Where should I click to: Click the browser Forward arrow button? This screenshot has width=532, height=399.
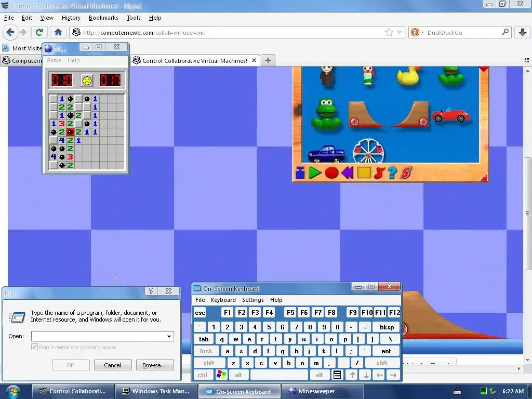coord(23,32)
